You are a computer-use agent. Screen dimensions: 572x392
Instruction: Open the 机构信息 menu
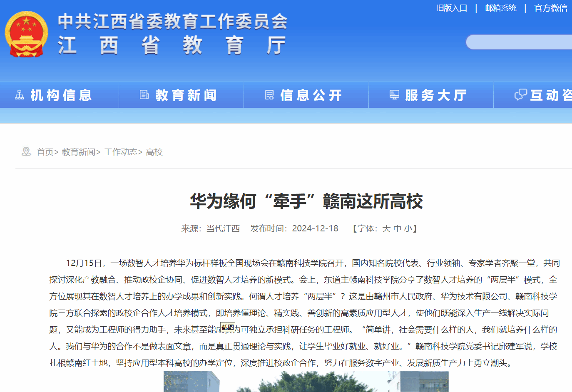tap(61, 95)
